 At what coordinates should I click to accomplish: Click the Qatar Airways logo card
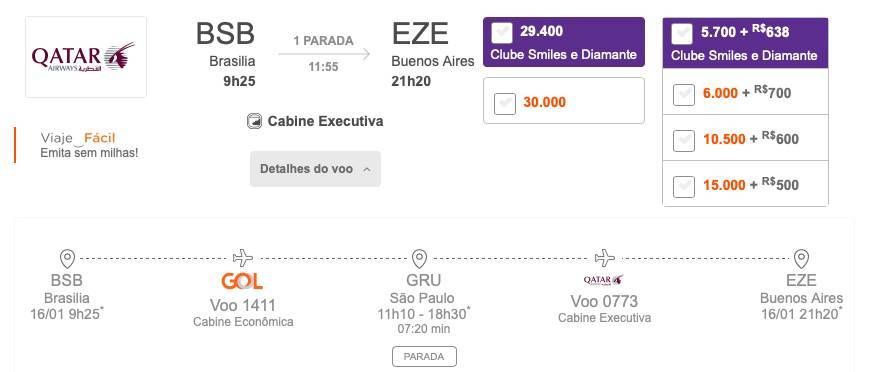tap(86, 57)
